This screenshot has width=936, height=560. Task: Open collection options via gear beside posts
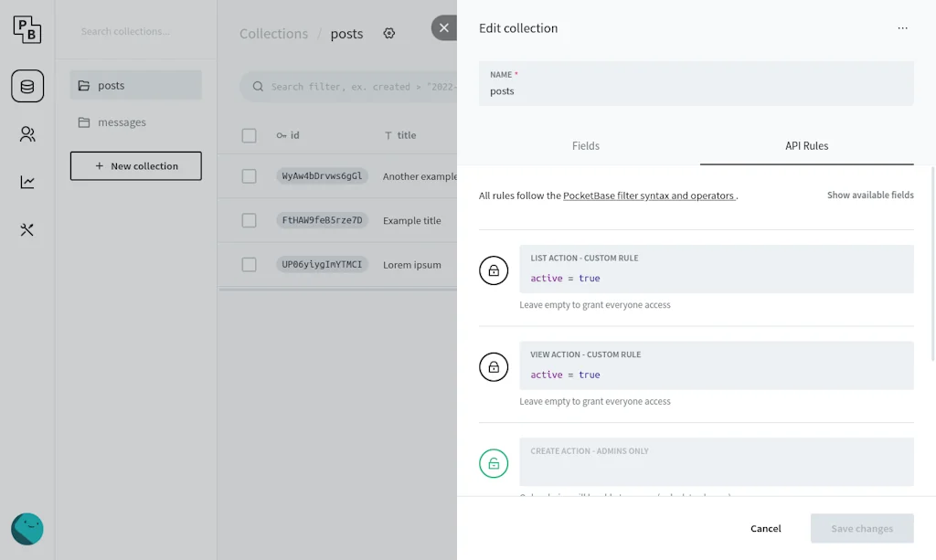coord(388,33)
